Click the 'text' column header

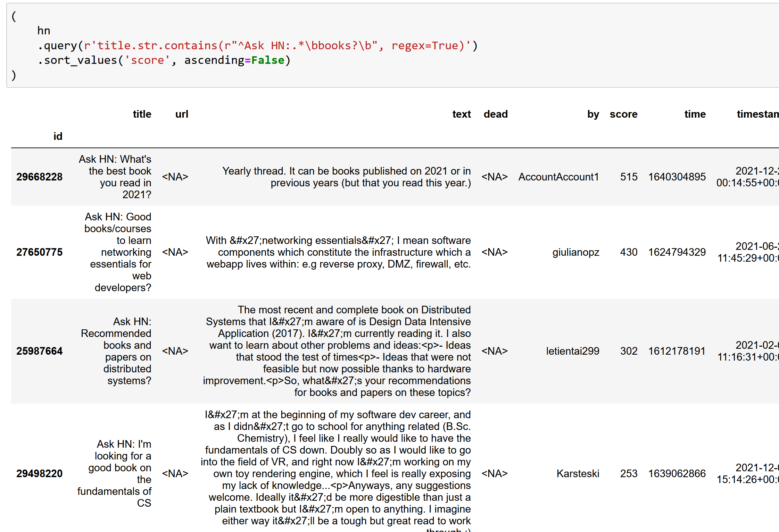pos(461,114)
